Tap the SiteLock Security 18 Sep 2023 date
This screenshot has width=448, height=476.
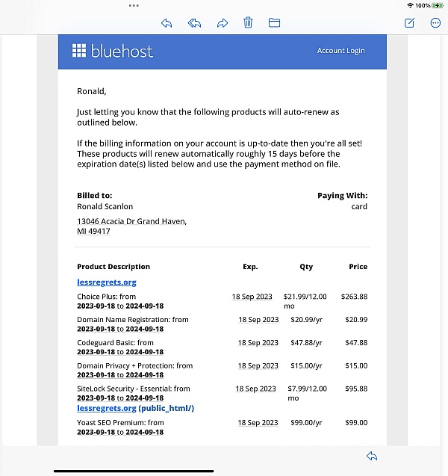click(x=255, y=389)
